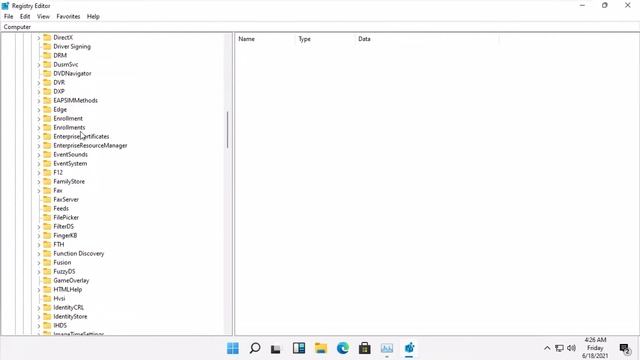Screen dimensions: 640x360
Task: Select the Fusion folder icon
Action: (x=47, y=262)
